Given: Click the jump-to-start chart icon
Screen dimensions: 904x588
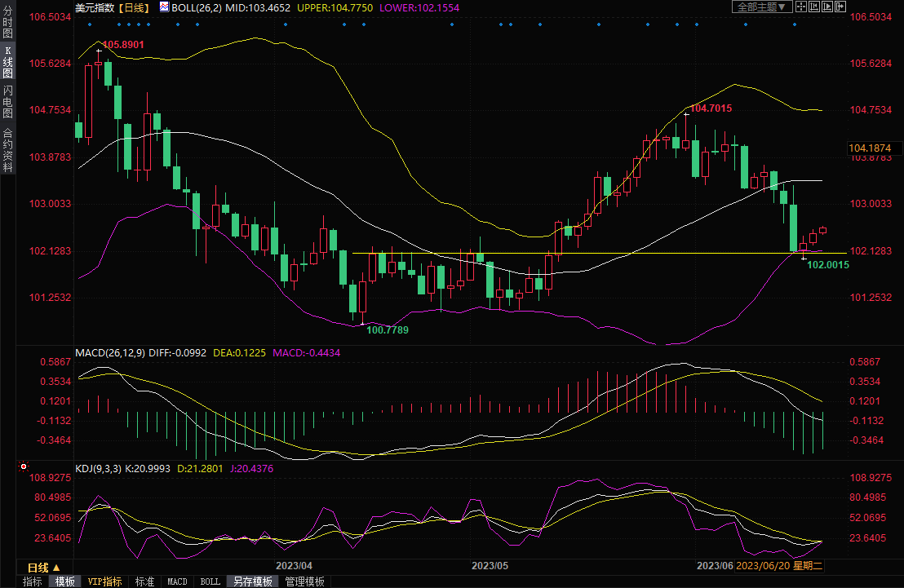Looking at the screenshot, I should click(x=814, y=7).
